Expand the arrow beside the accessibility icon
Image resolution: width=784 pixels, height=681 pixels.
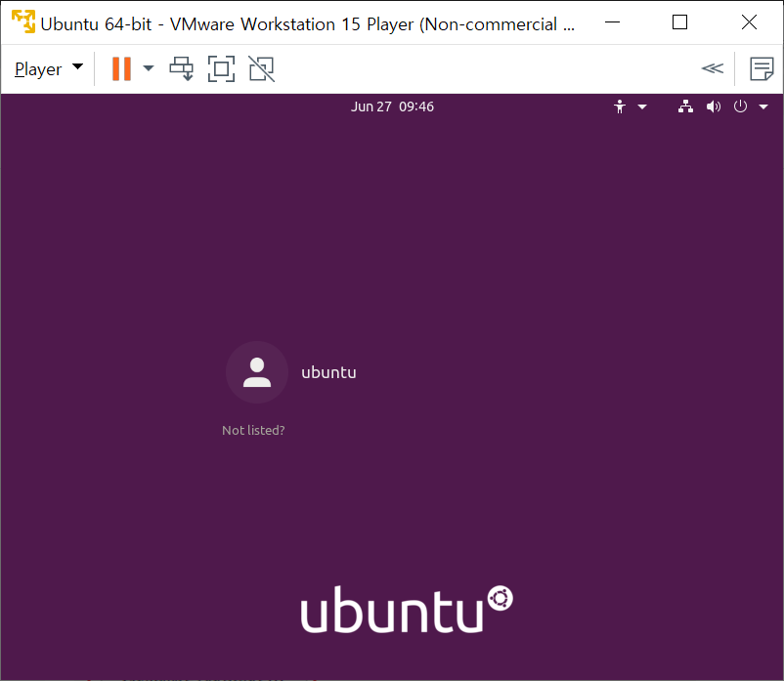642,106
